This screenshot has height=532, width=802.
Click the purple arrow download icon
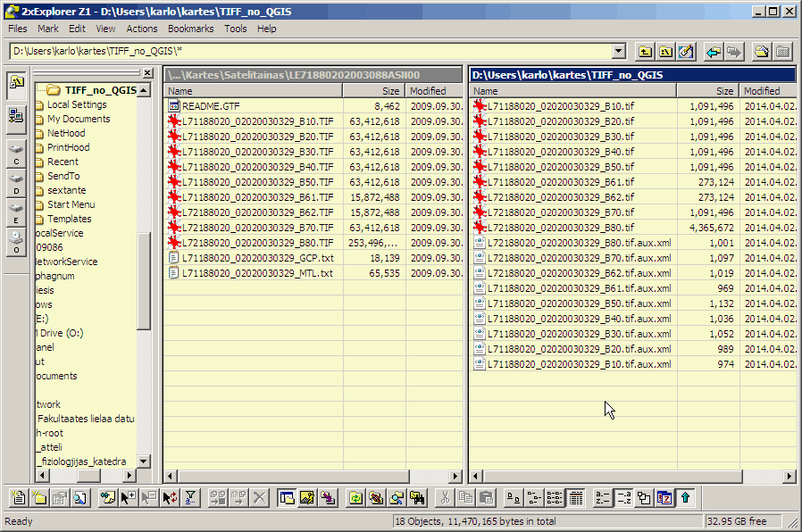pyautogui.click(x=328, y=498)
